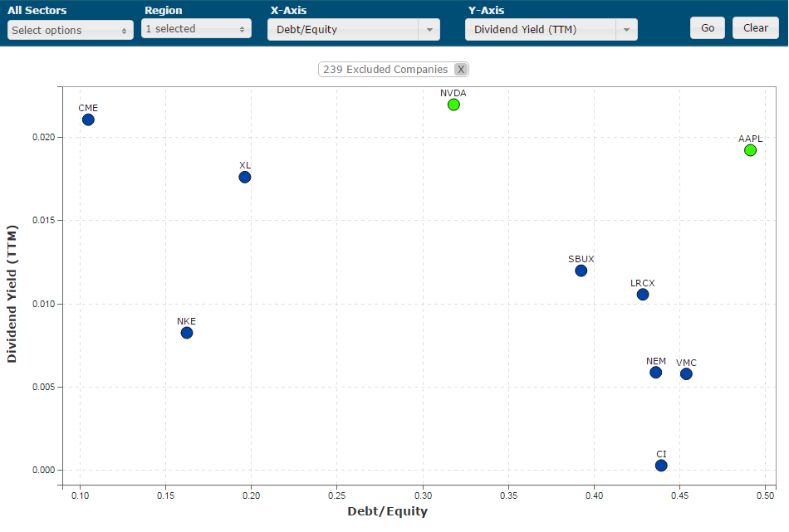Image resolution: width=789 pixels, height=532 pixels.
Task: Click the 0.15 x-axis tick label
Action: [x=165, y=495]
